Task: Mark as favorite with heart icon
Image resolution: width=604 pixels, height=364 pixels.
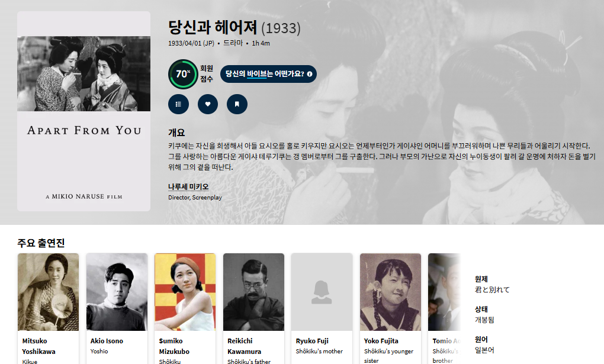Action: 208,104
